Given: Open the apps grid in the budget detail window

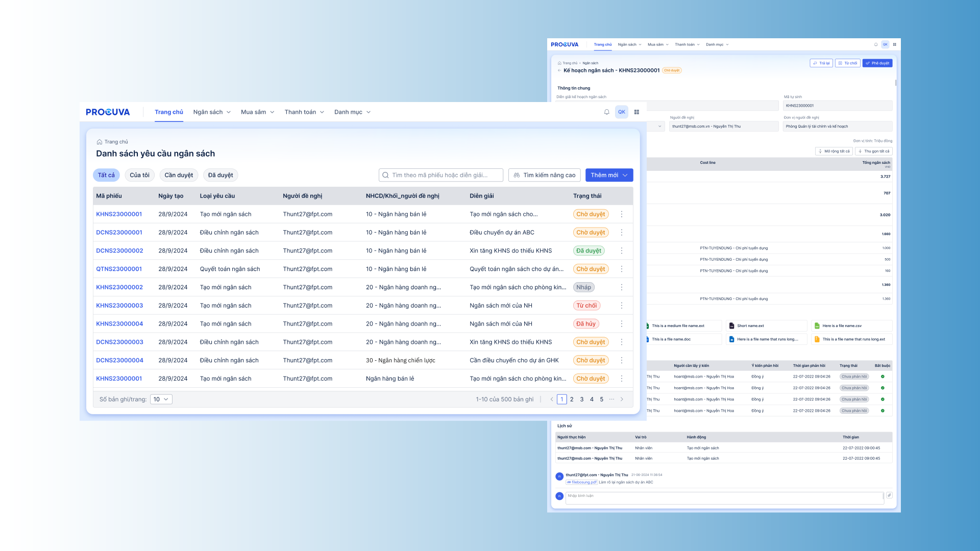Looking at the screenshot, I should click(894, 44).
